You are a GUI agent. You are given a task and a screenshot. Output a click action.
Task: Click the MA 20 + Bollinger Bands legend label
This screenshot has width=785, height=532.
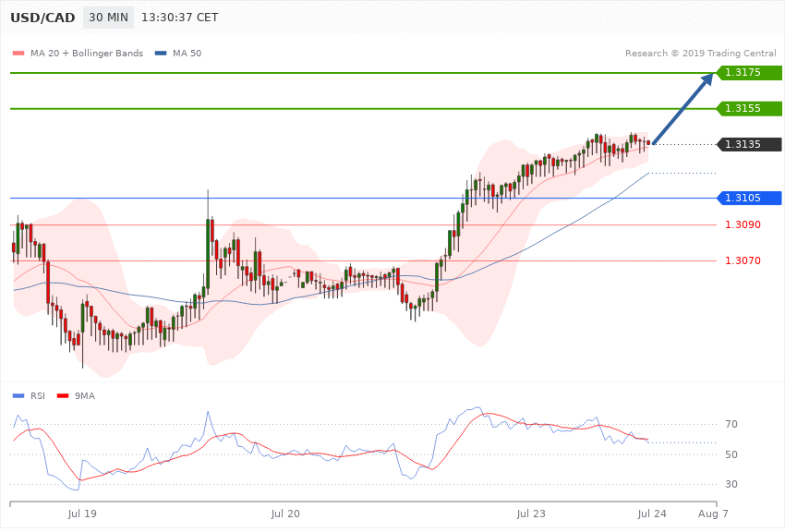[87, 53]
